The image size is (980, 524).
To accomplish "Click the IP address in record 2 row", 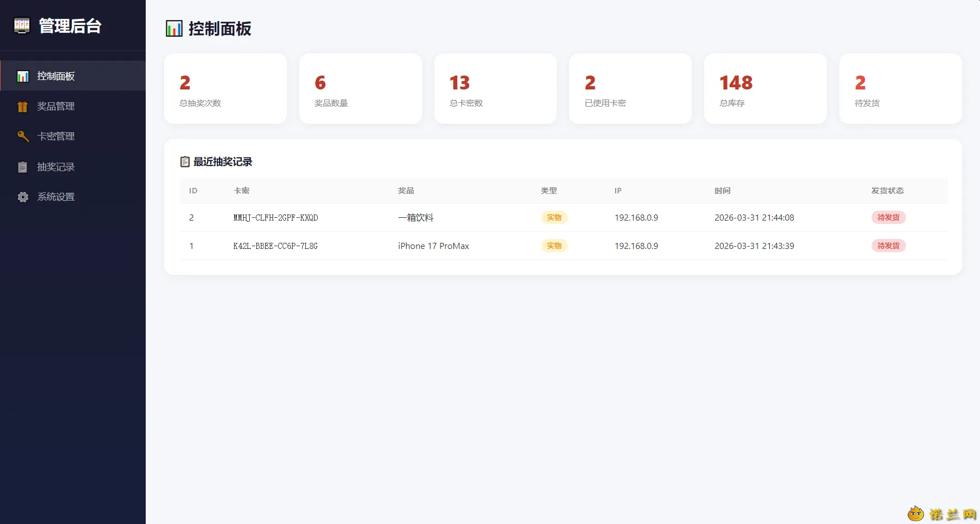I will coord(636,218).
